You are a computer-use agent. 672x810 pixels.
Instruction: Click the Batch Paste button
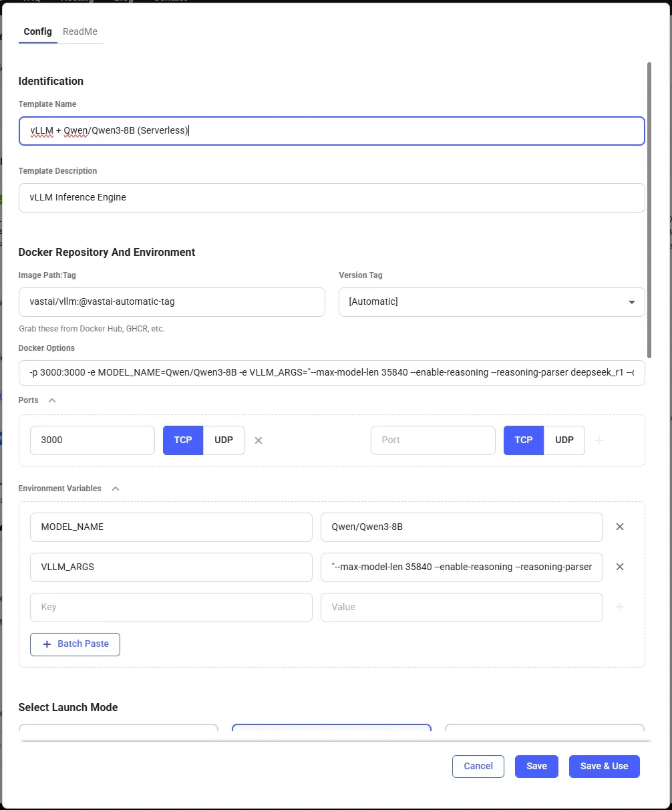tap(75, 644)
